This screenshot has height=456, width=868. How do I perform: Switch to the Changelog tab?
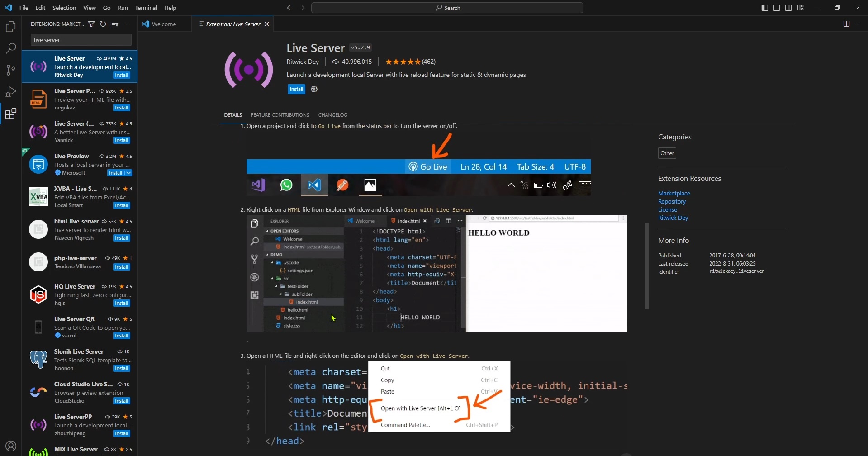coord(332,115)
